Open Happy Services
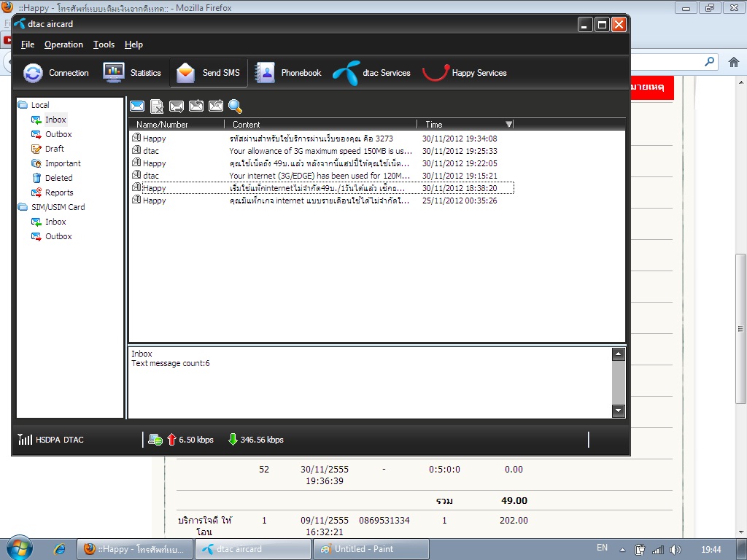Viewport: 747px width, 560px height. 465,73
